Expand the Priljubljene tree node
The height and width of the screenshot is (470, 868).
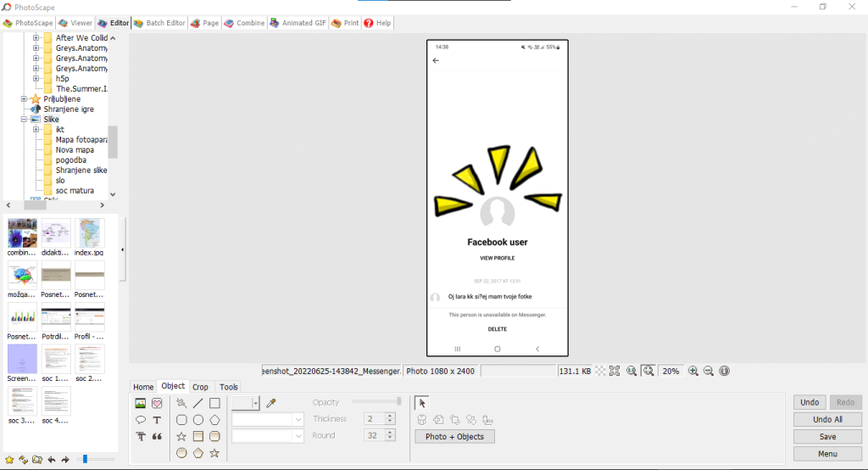24,98
